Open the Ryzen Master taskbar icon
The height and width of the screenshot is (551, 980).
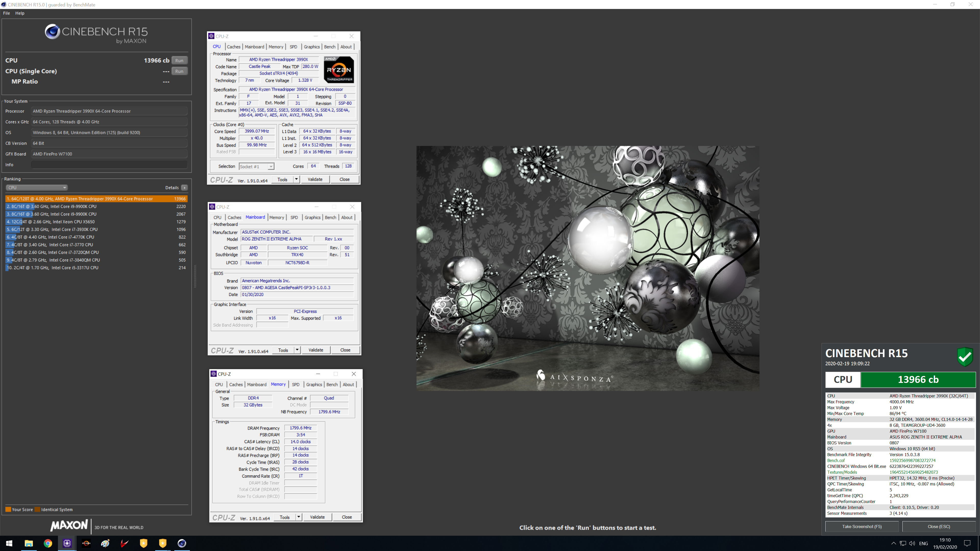pos(86,543)
